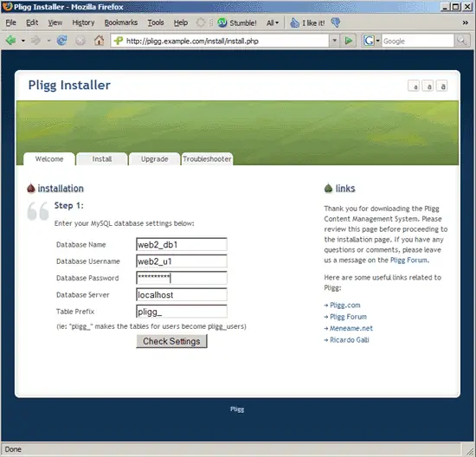The image size is (476, 457).
Task: Open the Help menu
Action: (181, 23)
